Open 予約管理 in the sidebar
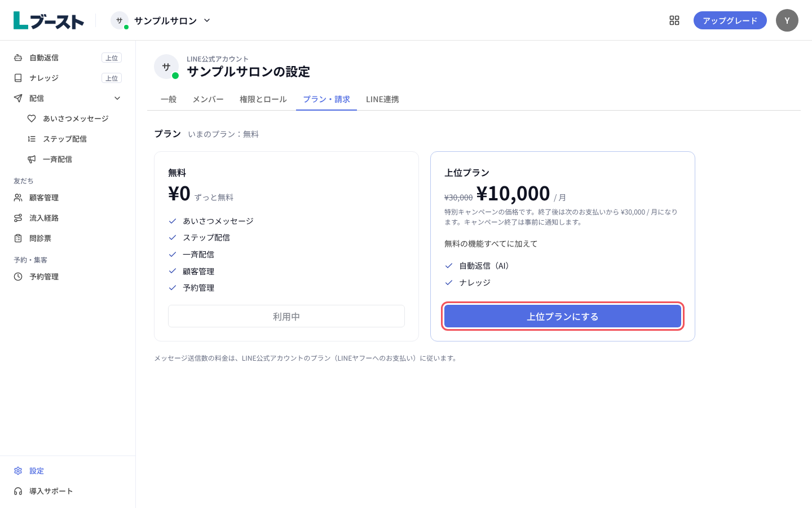Screen dimensions: 812x508 (68, 277)
